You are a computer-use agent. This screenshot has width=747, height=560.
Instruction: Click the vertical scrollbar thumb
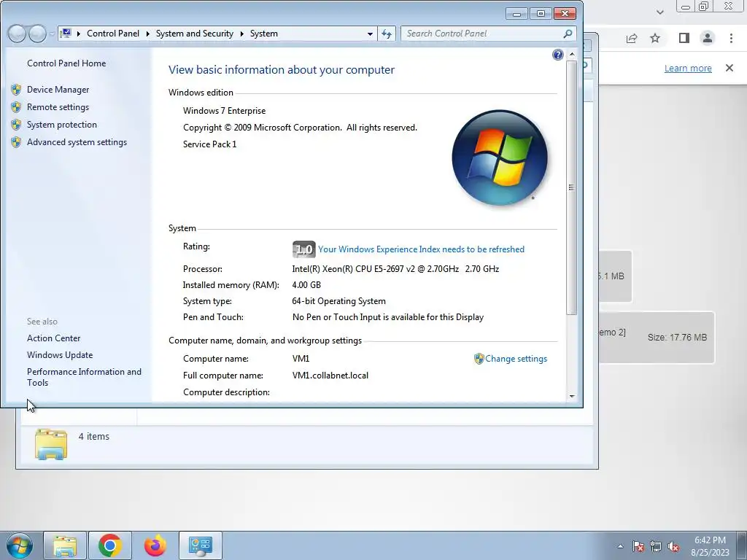[x=572, y=187]
